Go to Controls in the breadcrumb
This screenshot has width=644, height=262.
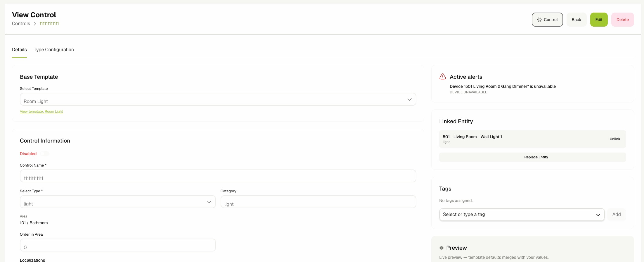[21, 24]
